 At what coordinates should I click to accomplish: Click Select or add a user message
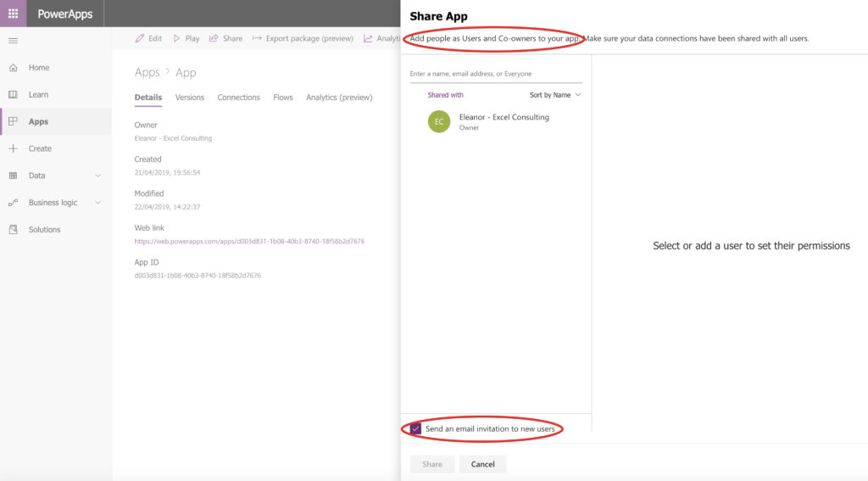coord(751,246)
